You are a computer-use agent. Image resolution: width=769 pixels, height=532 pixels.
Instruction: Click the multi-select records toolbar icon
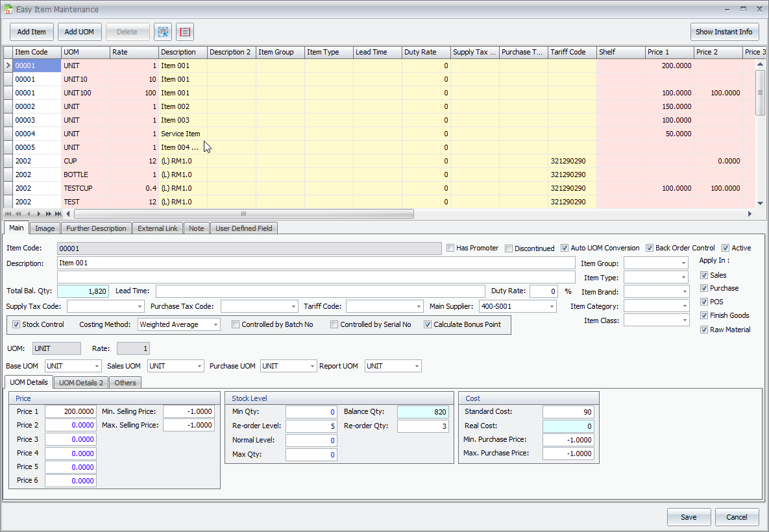coord(163,31)
